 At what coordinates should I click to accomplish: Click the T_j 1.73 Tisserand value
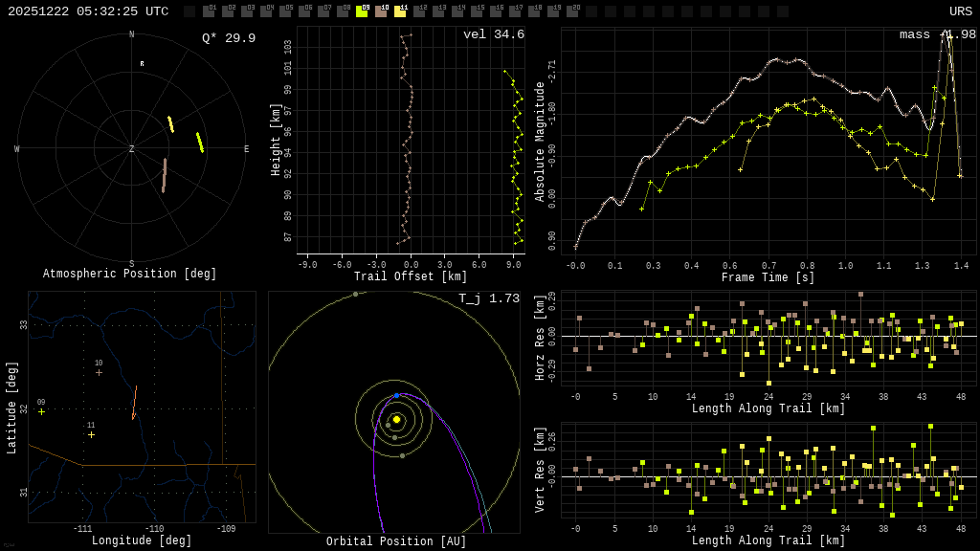pyautogui.click(x=489, y=298)
